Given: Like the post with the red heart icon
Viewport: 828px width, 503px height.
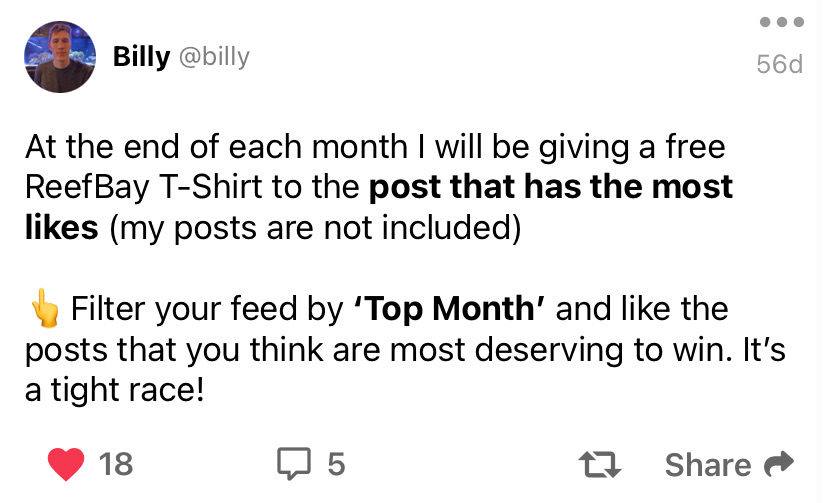Looking at the screenshot, I should click(67, 463).
